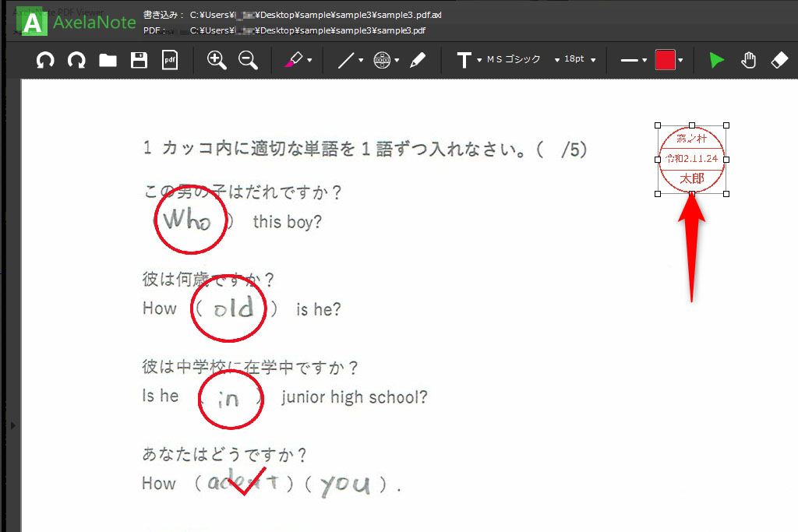This screenshot has height=532, width=798.
Task: Select the pen tool
Action: pyautogui.click(x=418, y=60)
